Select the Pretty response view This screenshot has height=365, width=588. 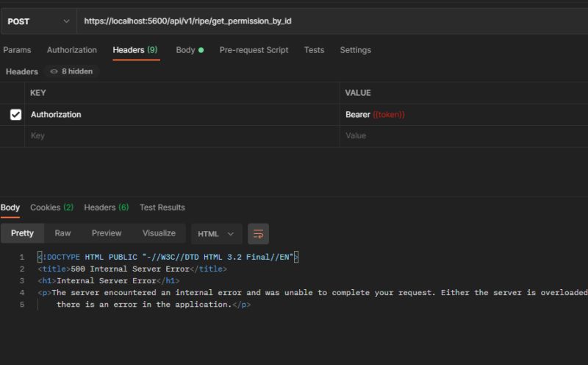(23, 233)
